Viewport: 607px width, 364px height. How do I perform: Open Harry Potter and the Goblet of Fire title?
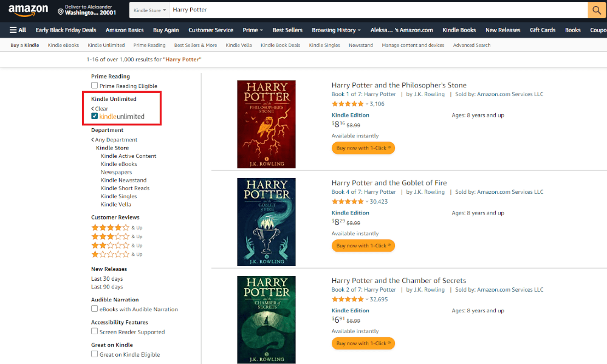[389, 183]
